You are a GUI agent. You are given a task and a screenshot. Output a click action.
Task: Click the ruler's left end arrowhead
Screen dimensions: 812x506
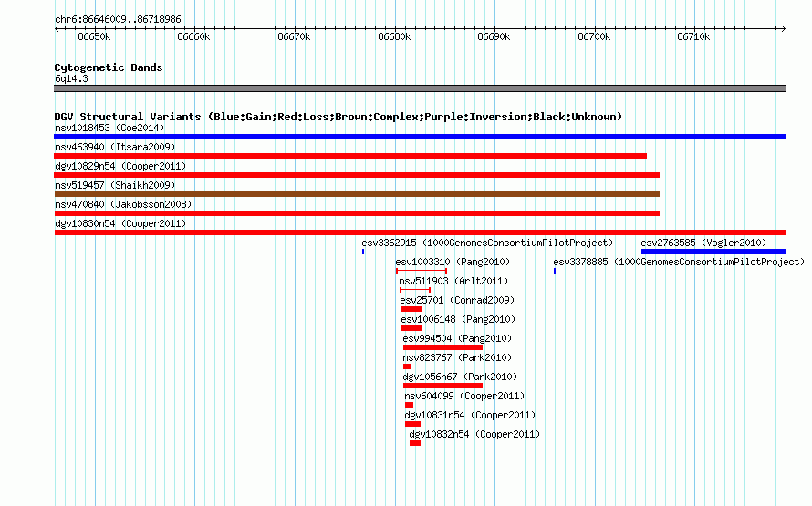tap(57, 29)
